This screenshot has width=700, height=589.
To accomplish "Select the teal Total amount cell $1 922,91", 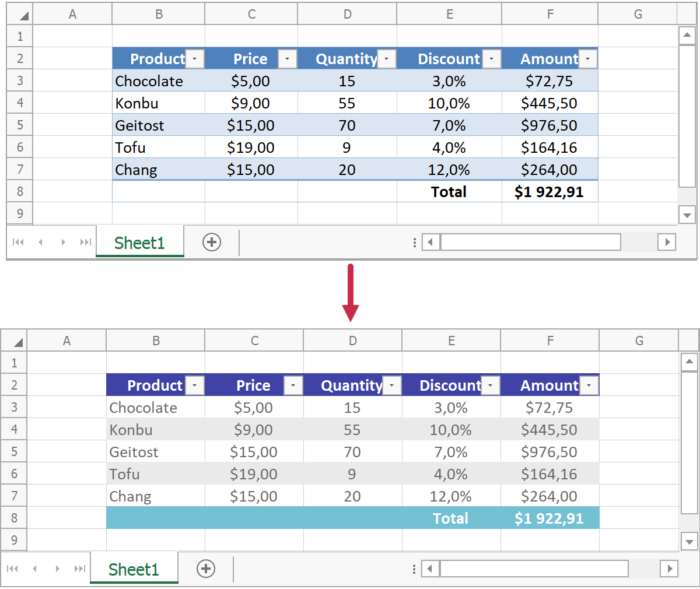I will point(549,518).
